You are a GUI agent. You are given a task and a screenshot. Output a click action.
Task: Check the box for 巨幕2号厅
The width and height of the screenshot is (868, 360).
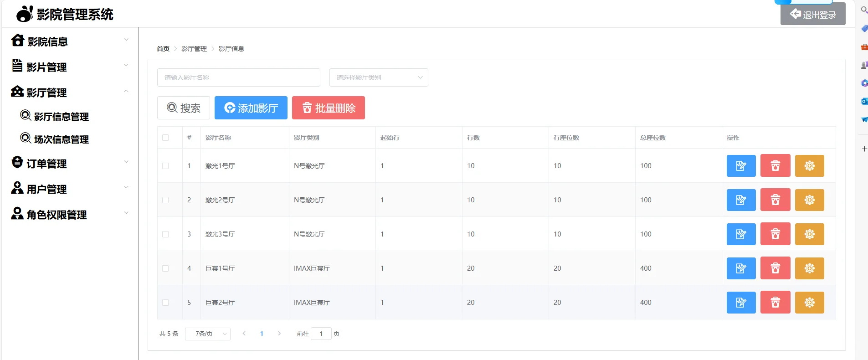(x=165, y=303)
